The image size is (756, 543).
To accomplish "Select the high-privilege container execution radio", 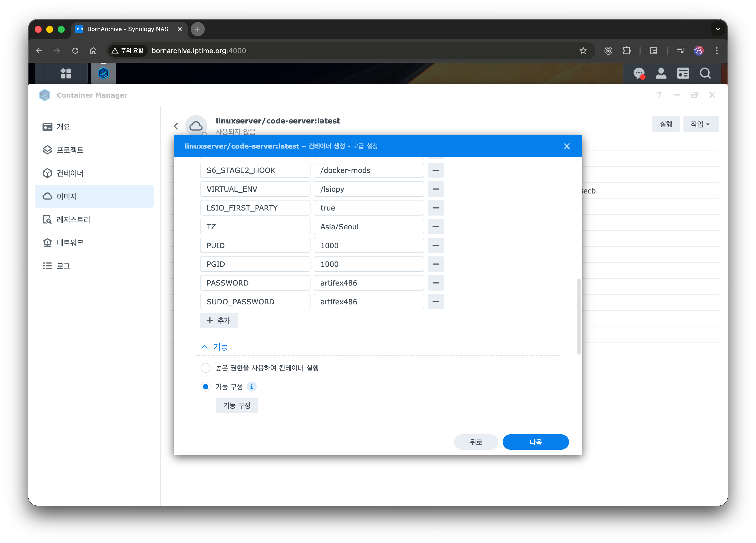I will [206, 368].
